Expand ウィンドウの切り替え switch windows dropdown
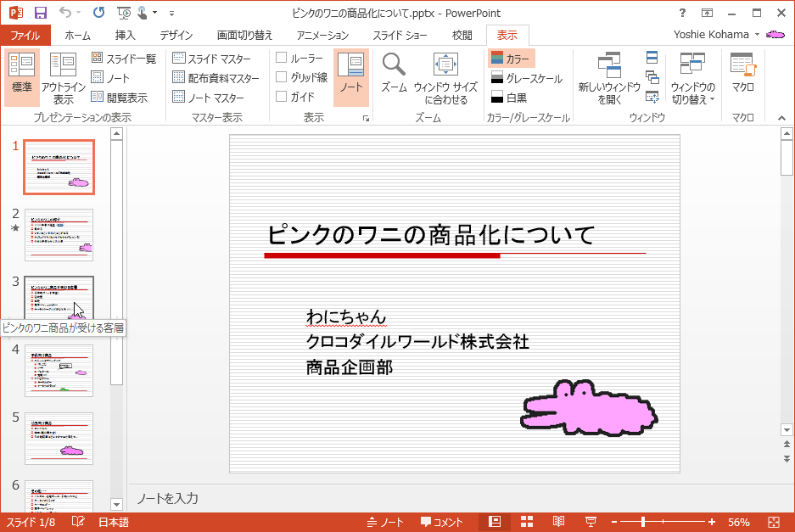795x532 pixels. [x=692, y=77]
